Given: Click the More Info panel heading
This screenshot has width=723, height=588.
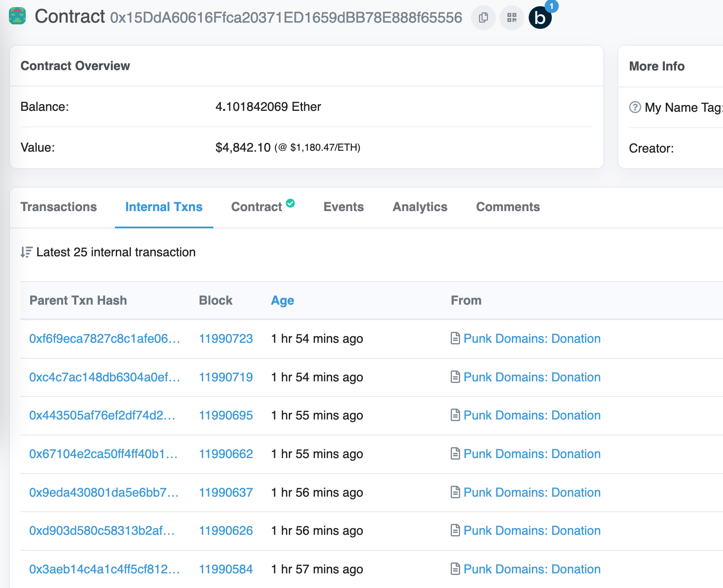Looking at the screenshot, I should click(657, 66).
